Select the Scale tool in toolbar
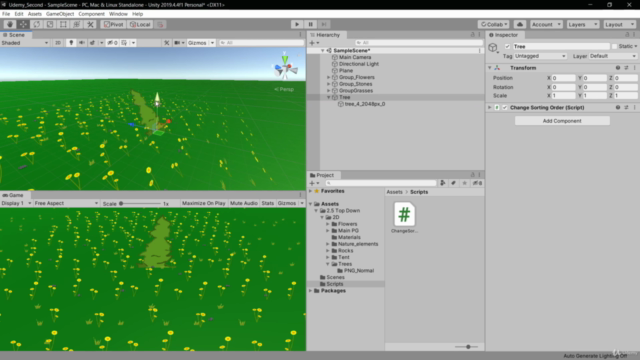 pos(50,24)
